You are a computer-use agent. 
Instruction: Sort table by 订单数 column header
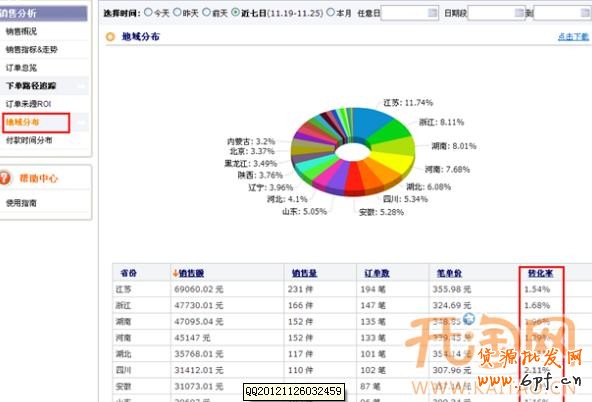pyautogui.click(x=377, y=273)
